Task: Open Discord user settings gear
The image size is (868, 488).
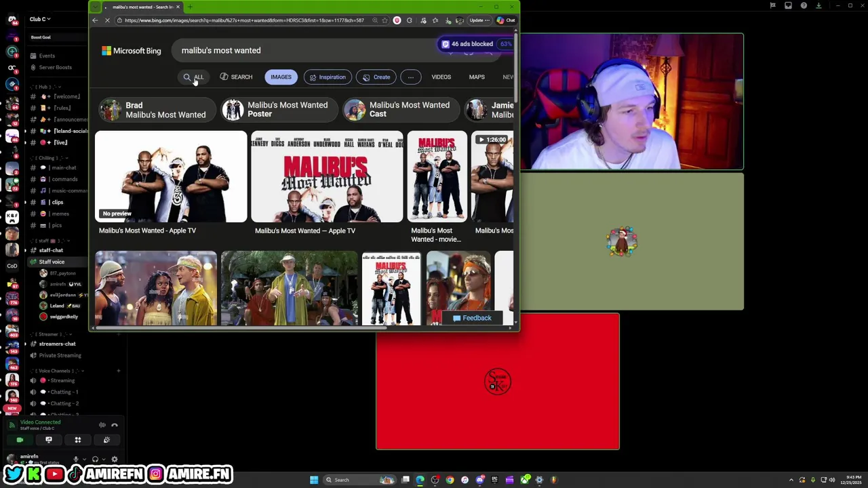Action: point(114,460)
